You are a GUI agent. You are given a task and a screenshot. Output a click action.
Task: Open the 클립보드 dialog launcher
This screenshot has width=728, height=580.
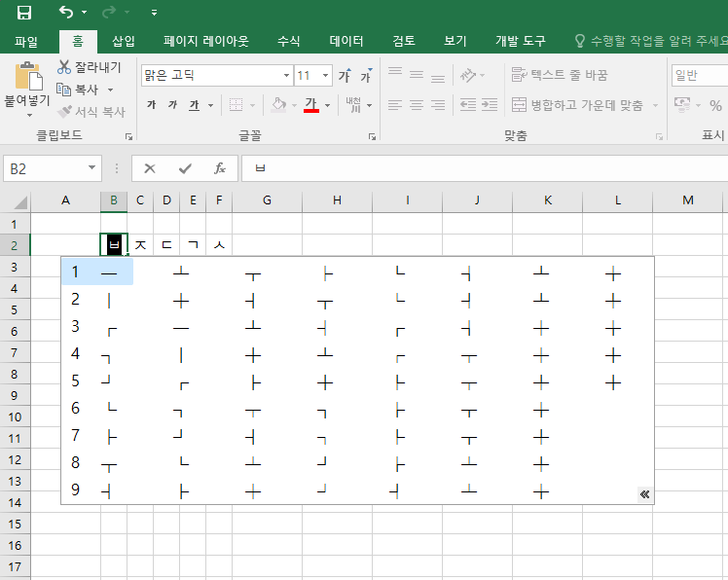click(128, 136)
